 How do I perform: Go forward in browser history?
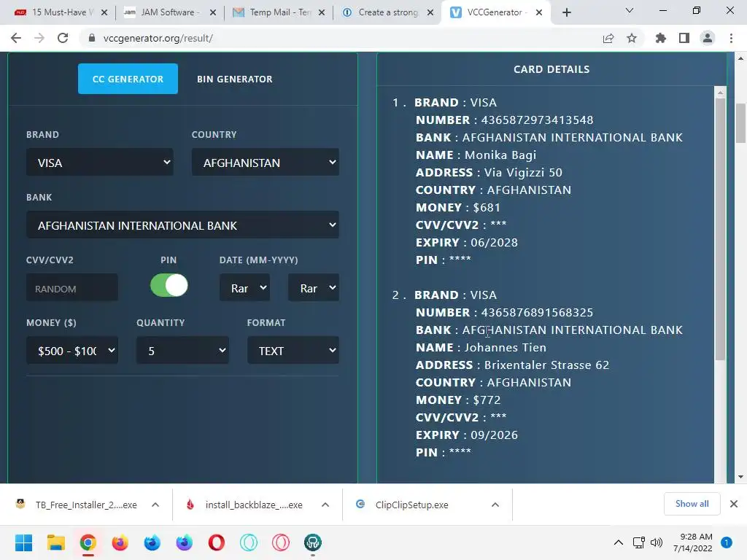[x=39, y=38]
